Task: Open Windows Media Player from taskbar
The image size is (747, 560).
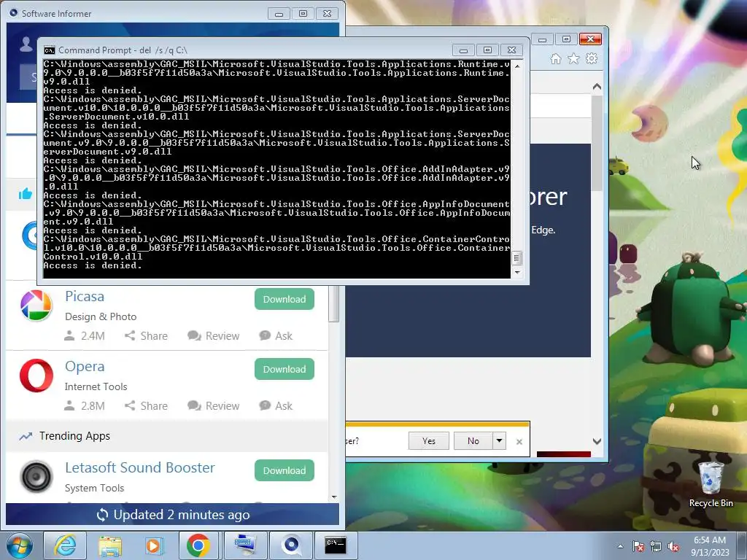Action: click(x=155, y=545)
